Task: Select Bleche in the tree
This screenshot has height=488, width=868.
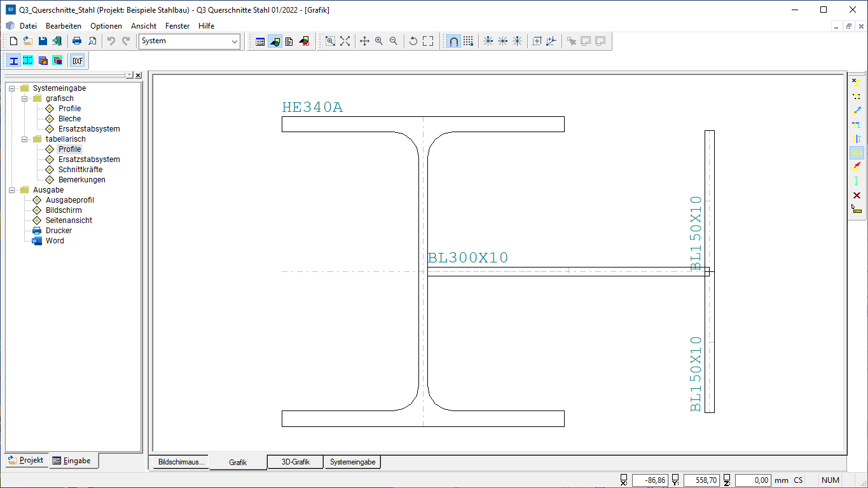Action: [x=69, y=119]
